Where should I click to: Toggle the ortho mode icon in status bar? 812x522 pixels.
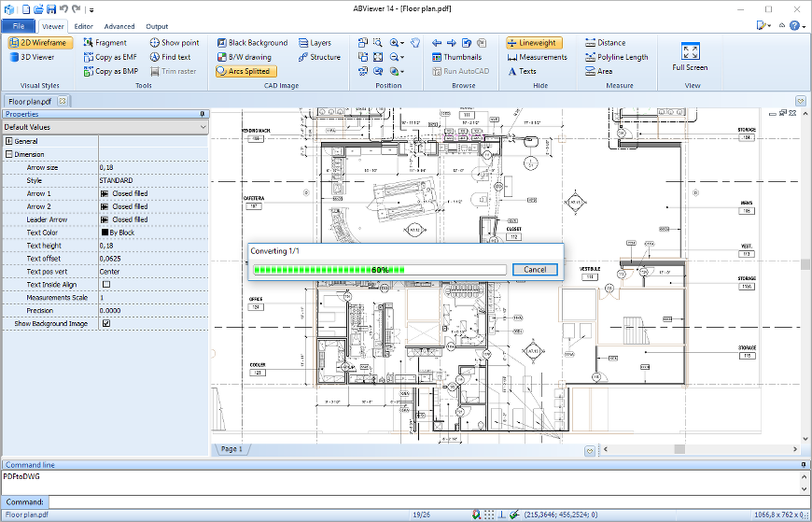(x=501, y=515)
